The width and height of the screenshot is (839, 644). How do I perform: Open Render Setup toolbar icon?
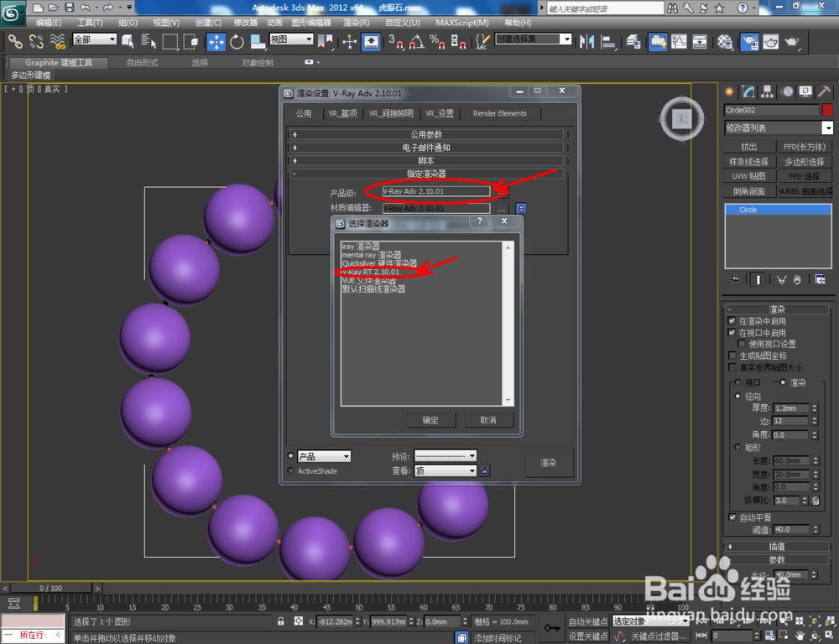click(x=749, y=41)
